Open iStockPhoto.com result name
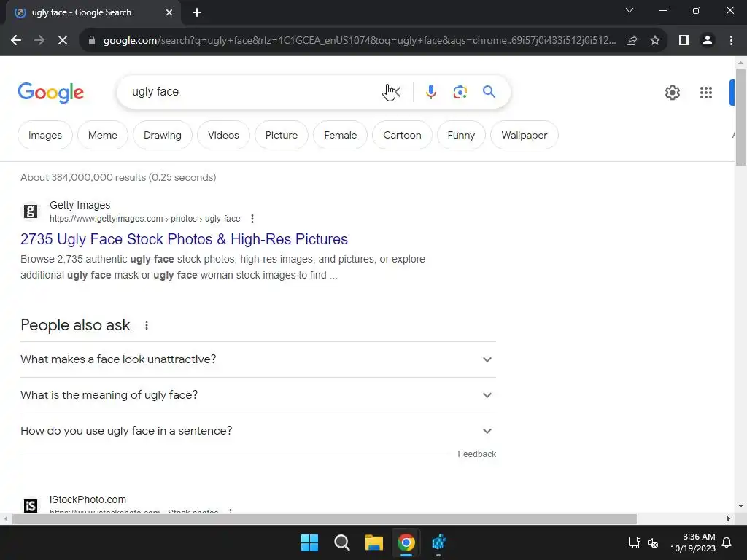 88,499
